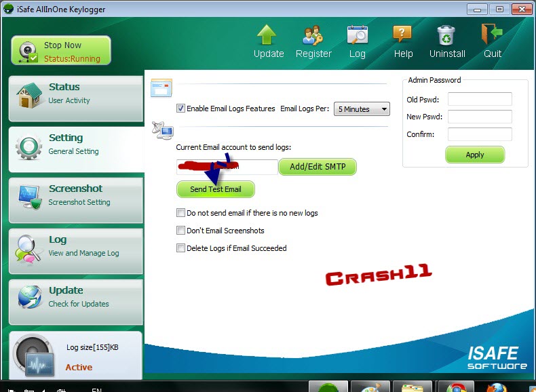The image size is (536, 392).
Task: Minimize the iSafe Keylogger window
Action: pos(477,9)
